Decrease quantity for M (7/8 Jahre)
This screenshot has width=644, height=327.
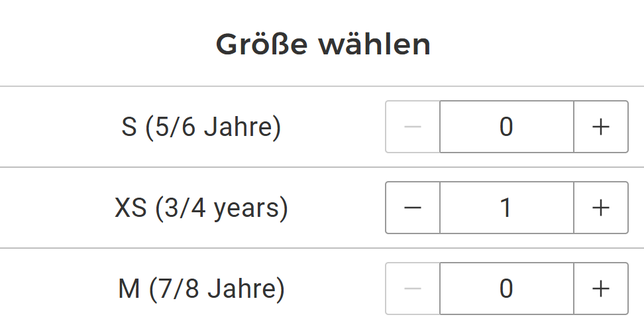point(413,289)
